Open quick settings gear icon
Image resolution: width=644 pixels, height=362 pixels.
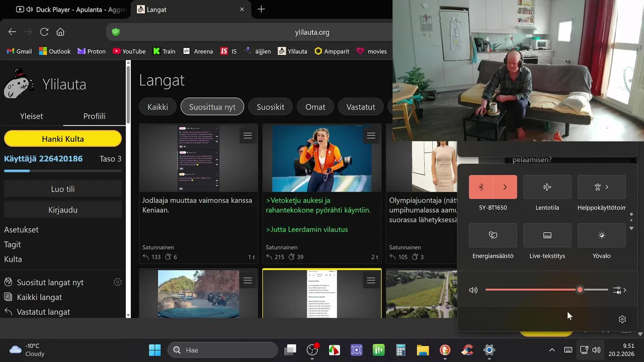click(622, 319)
